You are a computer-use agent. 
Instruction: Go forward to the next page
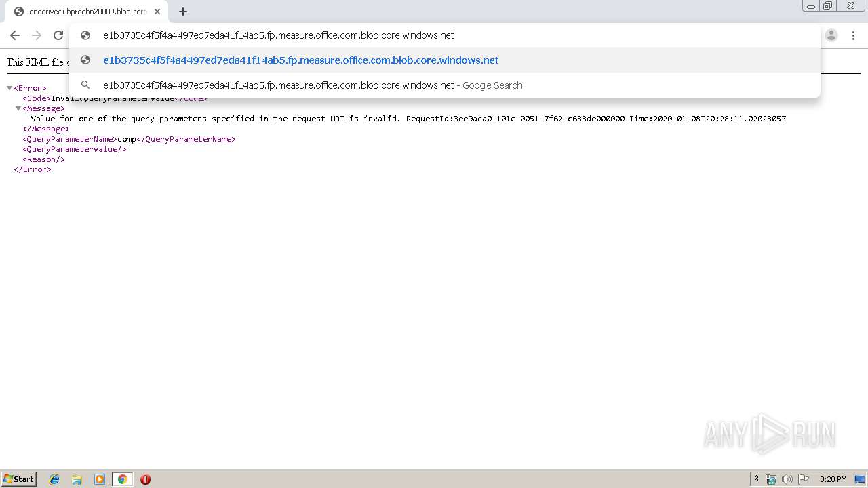point(37,35)
